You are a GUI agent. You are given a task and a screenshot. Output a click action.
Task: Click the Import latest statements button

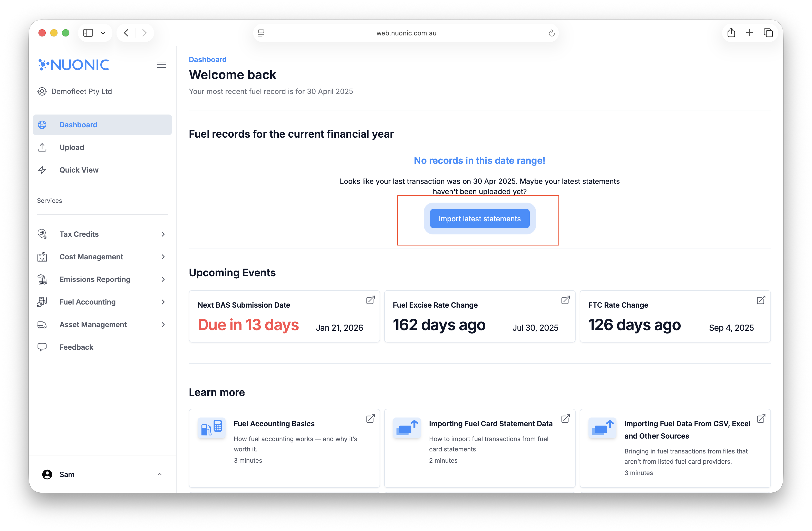[479, 219]
